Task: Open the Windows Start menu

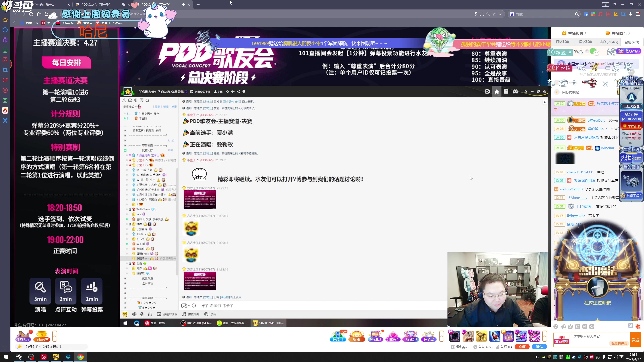Action: (6, 357)
